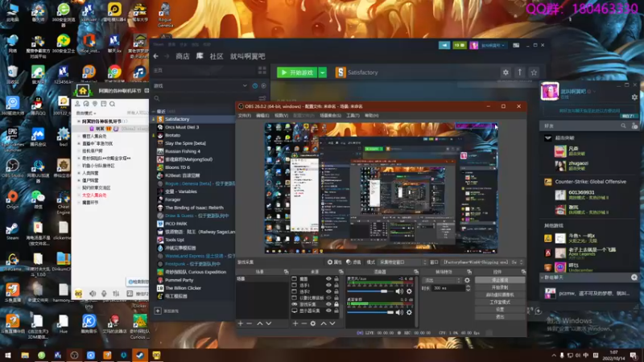644x362 pixels.
Task: Open 自由模式 dropdown in voice chat window
Action: 86,113
